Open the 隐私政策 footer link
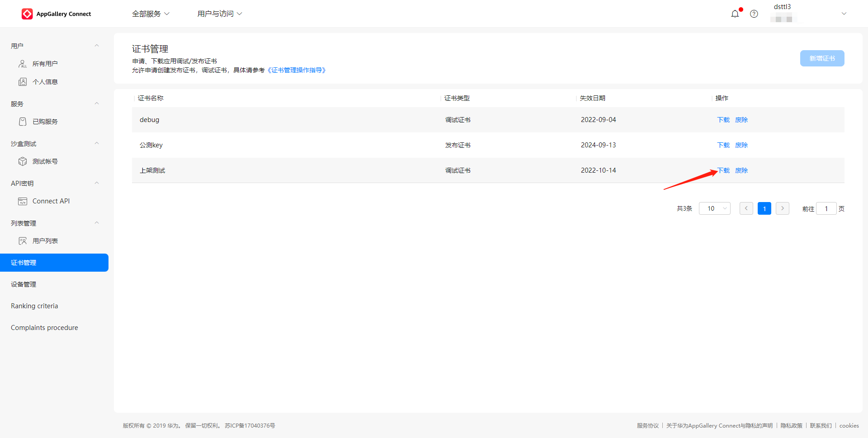Image resolution: width=868 pixels, height=438 pixels. point(792,426)
